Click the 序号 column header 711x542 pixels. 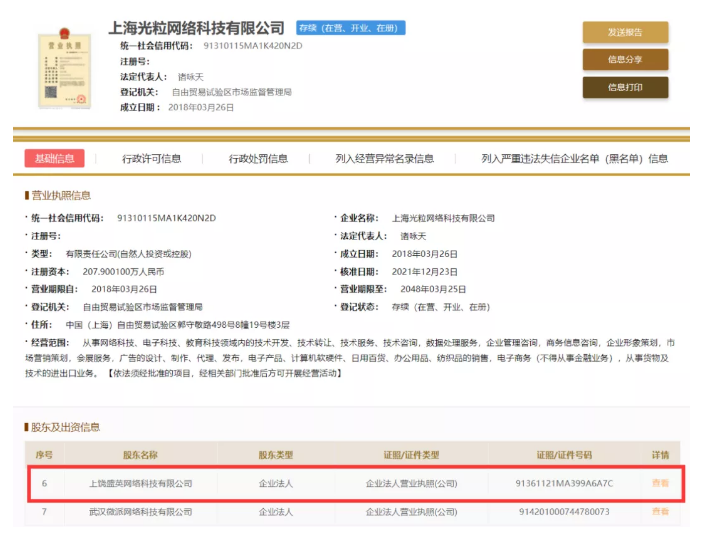[44, 455]
